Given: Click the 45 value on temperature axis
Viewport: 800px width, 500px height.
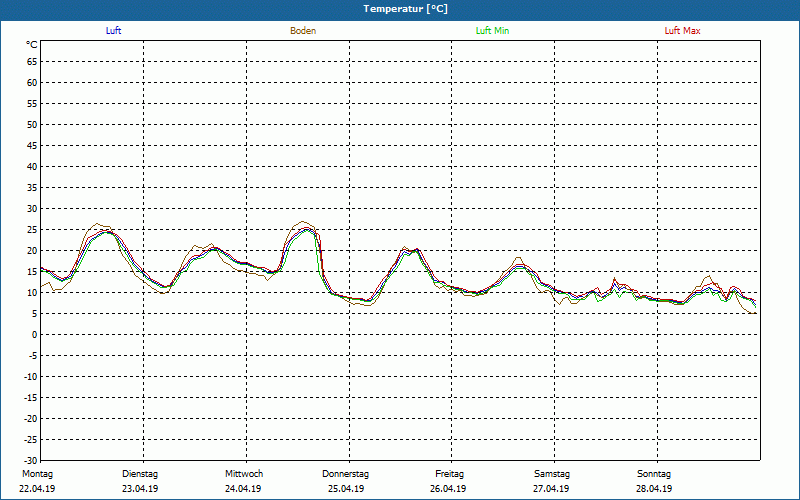Looking at the screenshot, I should tap(32, 146).
